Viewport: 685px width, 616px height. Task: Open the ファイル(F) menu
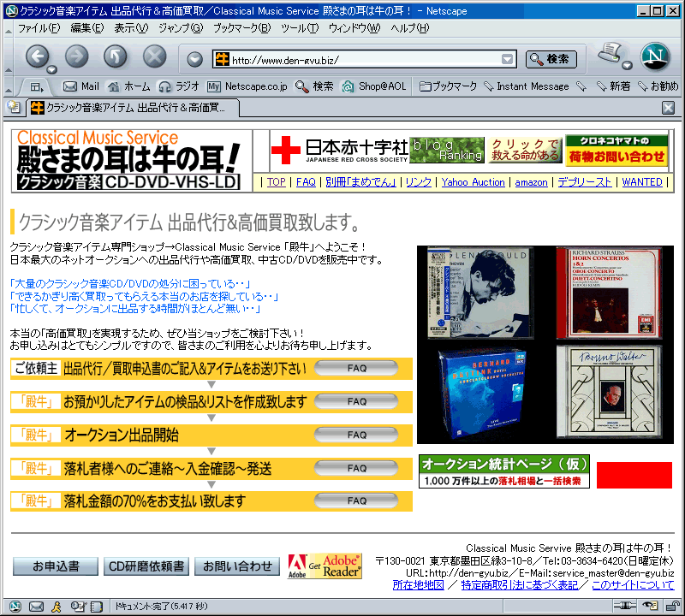[39, 28]
